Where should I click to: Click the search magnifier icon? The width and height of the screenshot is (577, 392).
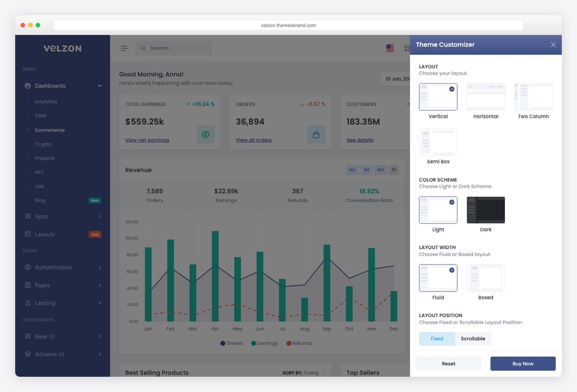tap(143, 48)
